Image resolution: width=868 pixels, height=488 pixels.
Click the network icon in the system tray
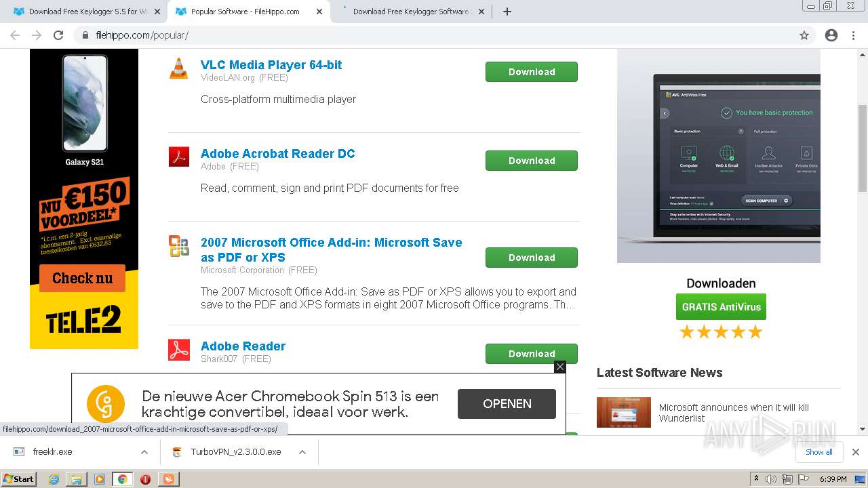[x=787, y=479]
